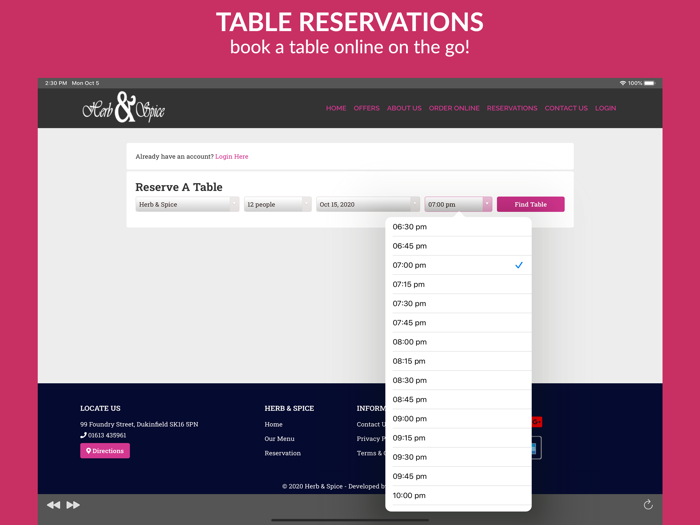
Task: Click the Mon Oct 5 status bar date
Action: click(85, 83)
